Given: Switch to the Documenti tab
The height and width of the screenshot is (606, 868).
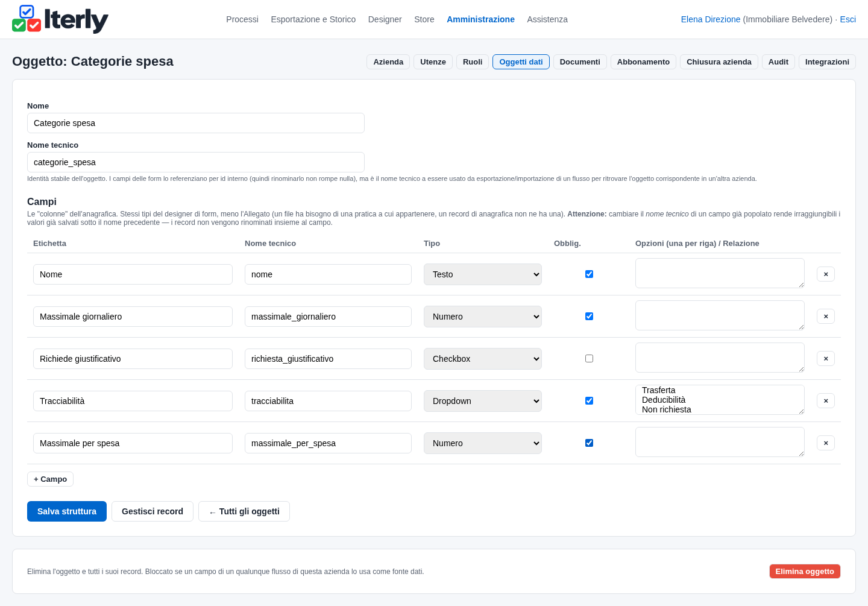Looking at the screenshot, I should click(580, 62).
